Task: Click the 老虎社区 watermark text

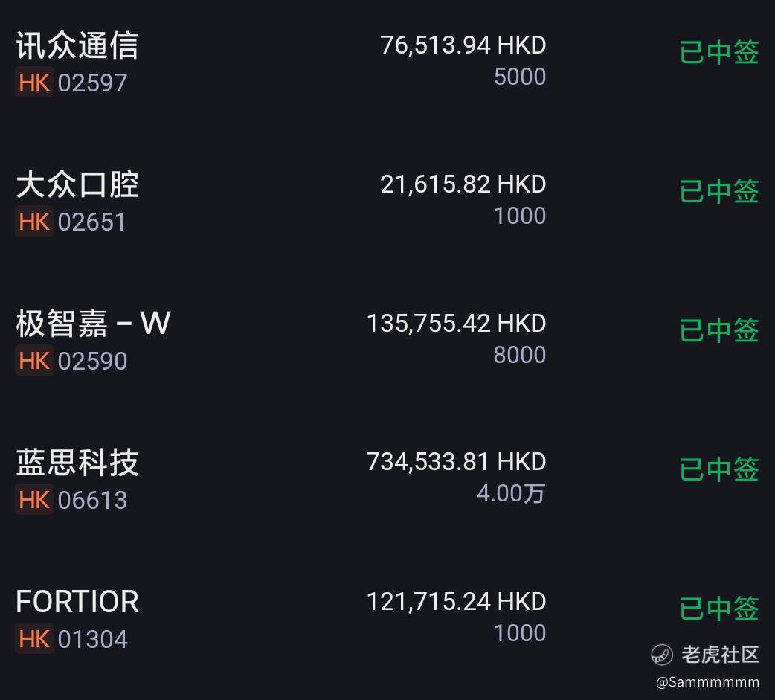Action: [720, 655]
